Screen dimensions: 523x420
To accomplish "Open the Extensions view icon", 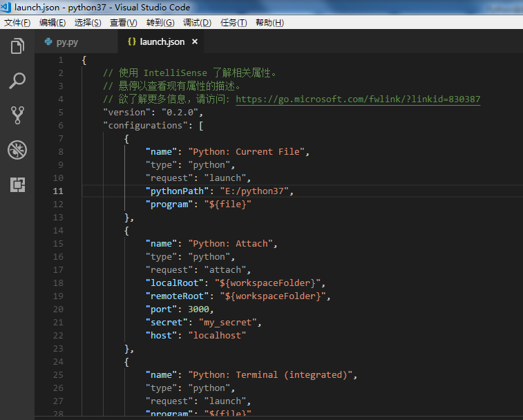I will (x=17, y=184).
